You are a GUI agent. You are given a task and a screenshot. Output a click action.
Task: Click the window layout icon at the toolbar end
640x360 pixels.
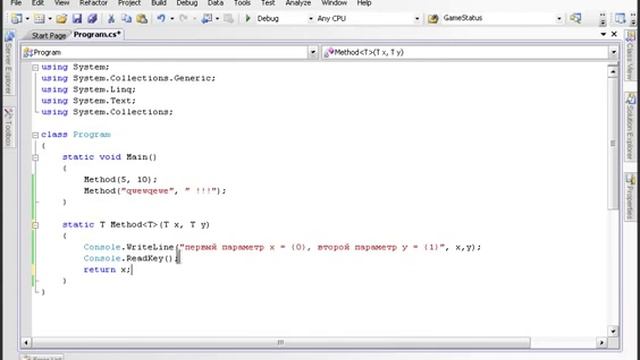point(620,18)
